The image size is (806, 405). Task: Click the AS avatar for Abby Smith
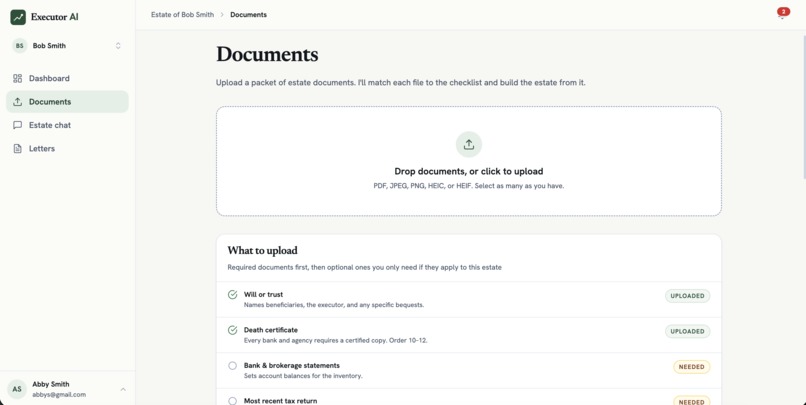tap(17, 389)
